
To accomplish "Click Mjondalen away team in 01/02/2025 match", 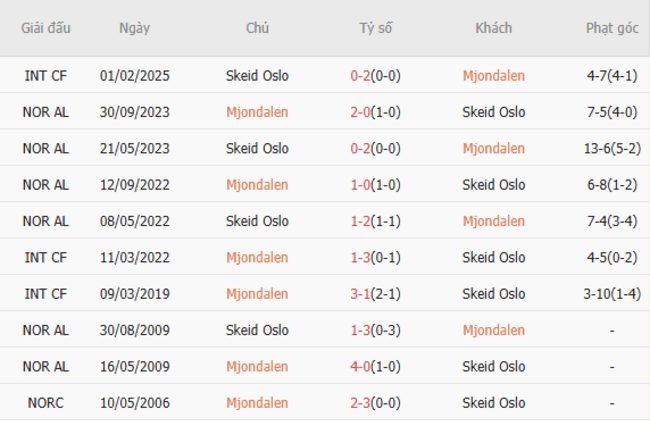I will coord(493,76).
